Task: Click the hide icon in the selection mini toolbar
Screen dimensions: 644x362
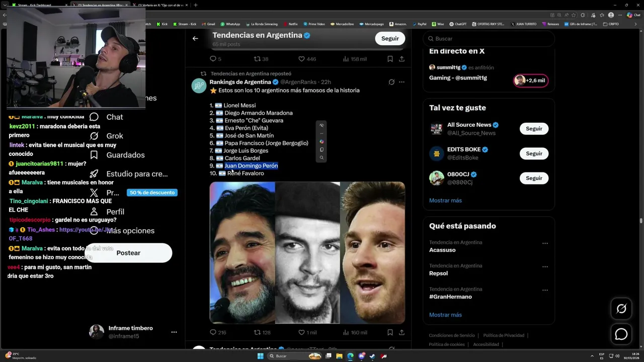Action: (321, 125)
